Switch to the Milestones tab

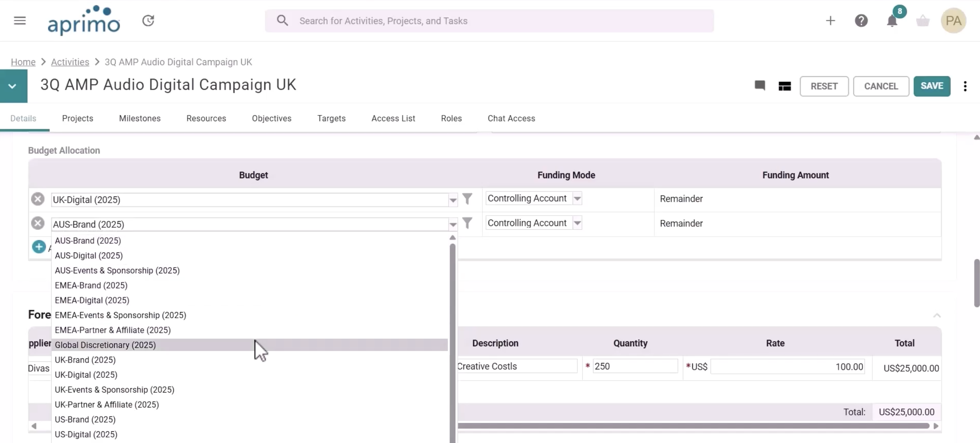click(139, 118)
